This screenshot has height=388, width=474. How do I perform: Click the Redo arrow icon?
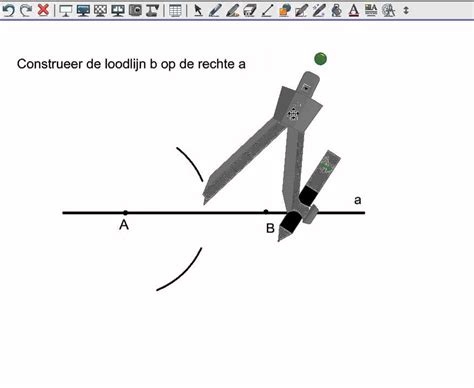[26, 10]
